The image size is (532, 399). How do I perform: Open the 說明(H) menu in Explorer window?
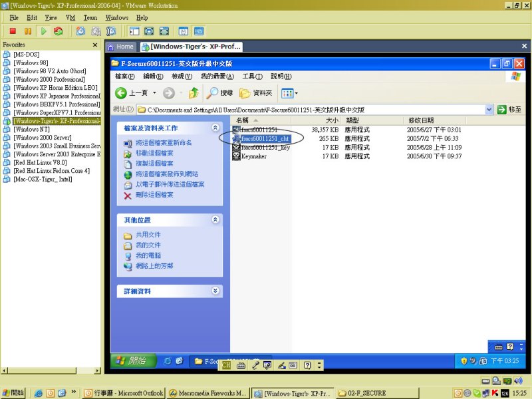point(281,76)
